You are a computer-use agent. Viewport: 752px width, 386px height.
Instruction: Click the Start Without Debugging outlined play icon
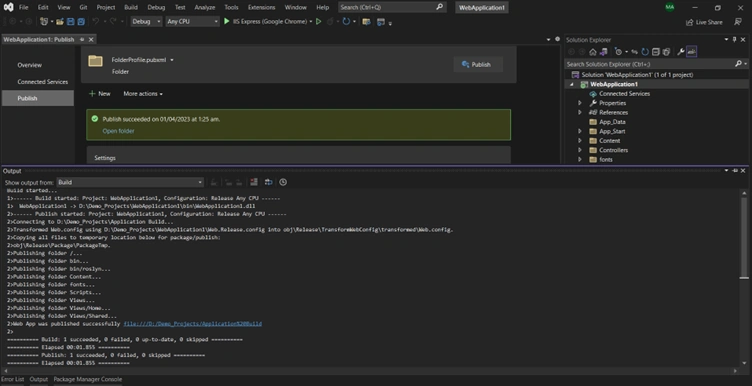tap(318, 22)
